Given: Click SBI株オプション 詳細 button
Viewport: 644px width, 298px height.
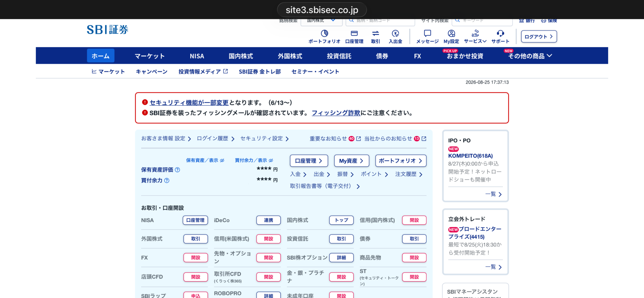Looking at the screenshot, I should pos(341,258).
